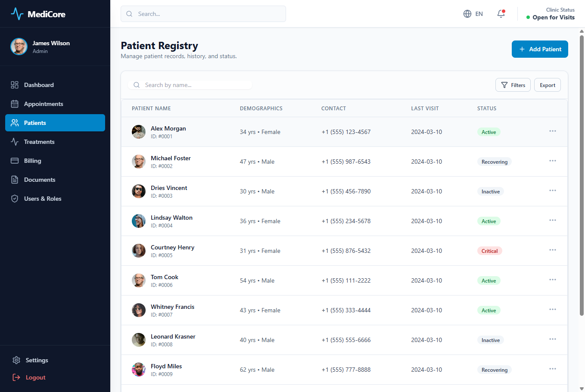
Task: Open the row menu for Floyd Miles
Action: click(x=553, y=369)
